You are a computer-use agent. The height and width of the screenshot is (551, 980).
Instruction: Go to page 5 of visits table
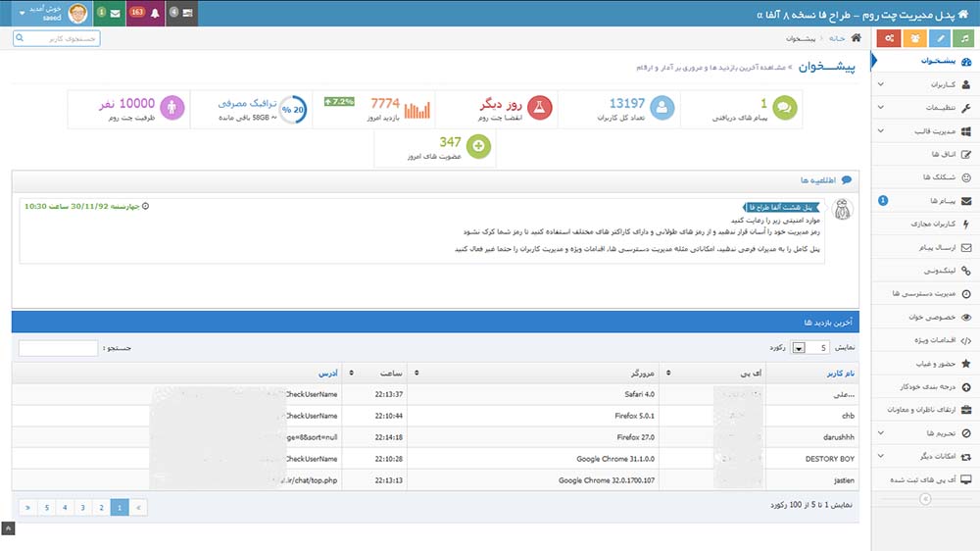[46, 508]
